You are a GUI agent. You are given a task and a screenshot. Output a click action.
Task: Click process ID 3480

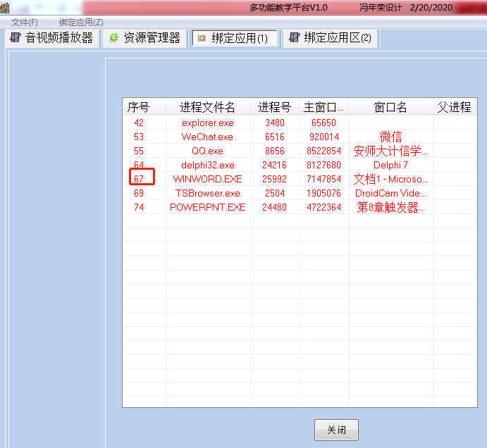(275, 123)
